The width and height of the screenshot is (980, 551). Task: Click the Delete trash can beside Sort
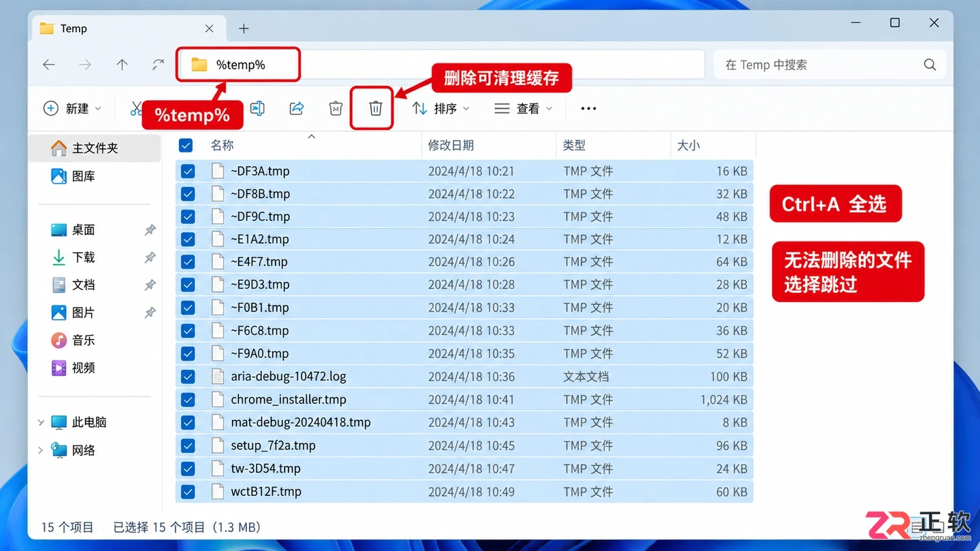pyautogui.click(x=376, y=108)
